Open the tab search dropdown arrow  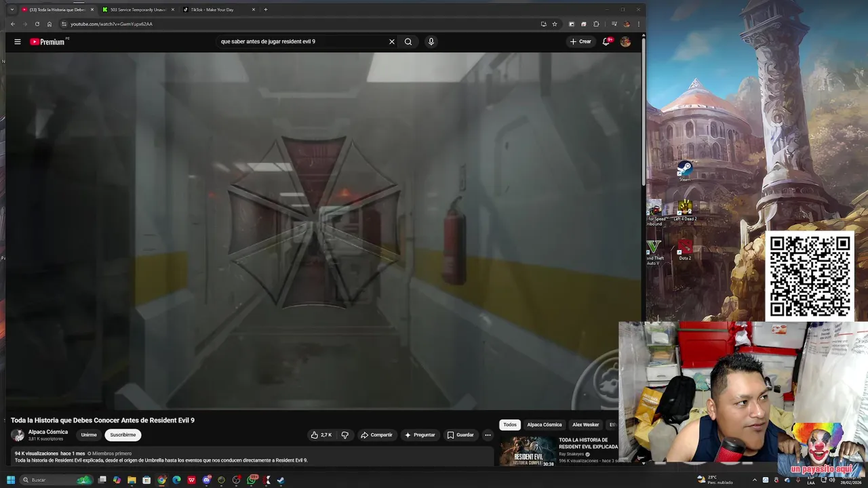[12, 9]
